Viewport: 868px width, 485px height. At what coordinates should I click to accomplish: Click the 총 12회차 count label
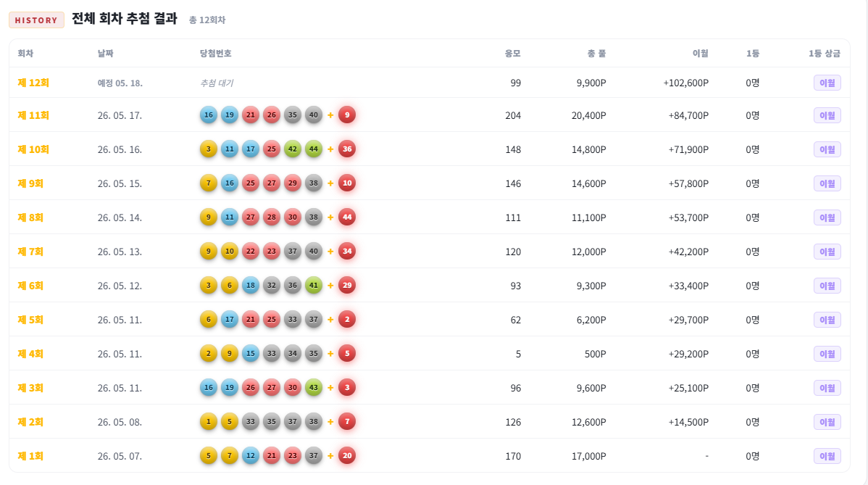pyautogui.click(x=207, y=20)
